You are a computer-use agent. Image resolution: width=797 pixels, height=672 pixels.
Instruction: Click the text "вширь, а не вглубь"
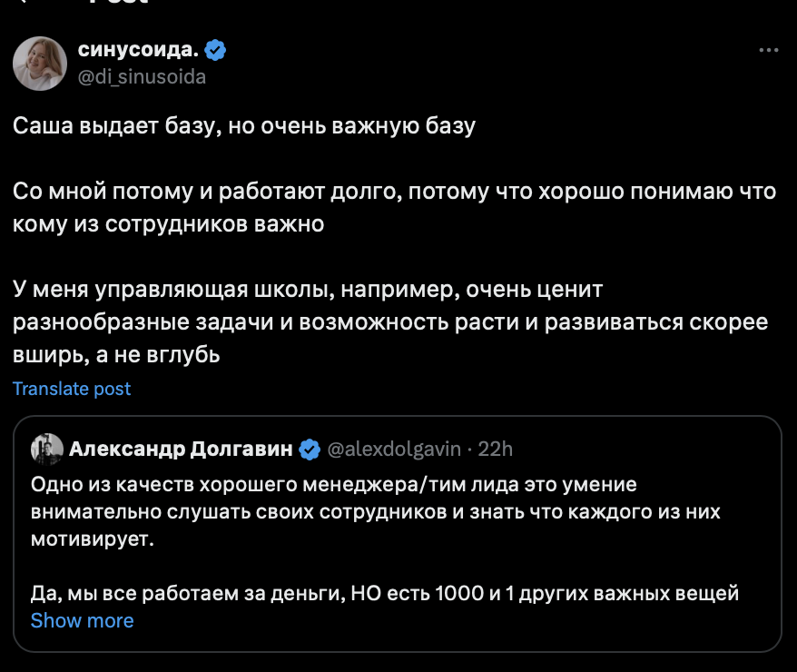[x=117, y=355]
